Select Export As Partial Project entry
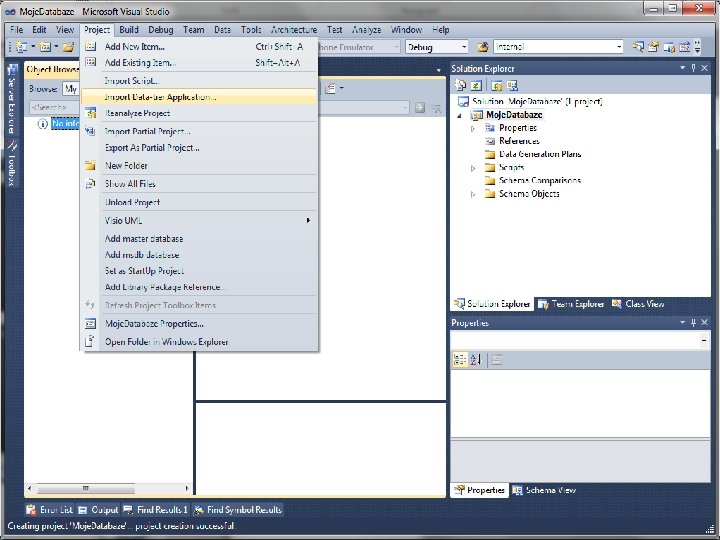This screenshot has width=720, height=540. [199, 147]
